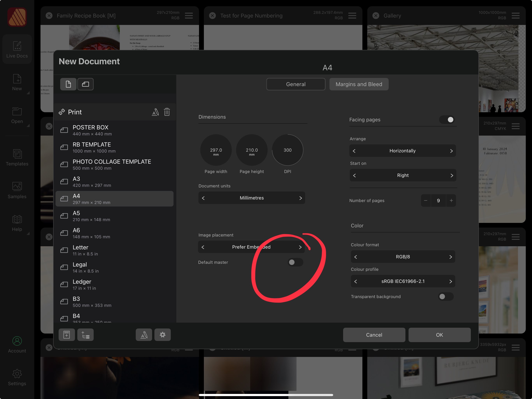This screenshot has height=399, width=532.
Task: Click next arrow on Arrange selector
Action: click(x=451, y=151)
